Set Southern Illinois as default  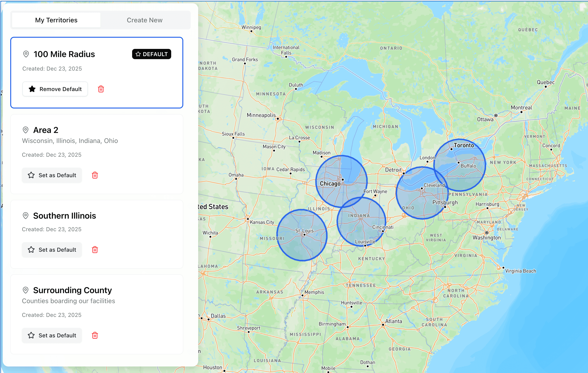[x=52, y=250]
